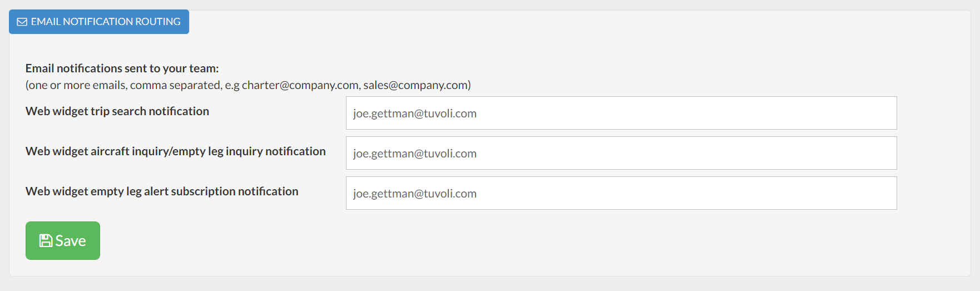Click the 'Save' text on the green button
Screen dimensions: 980x291
pyautogui.click(x=71, y=241)
